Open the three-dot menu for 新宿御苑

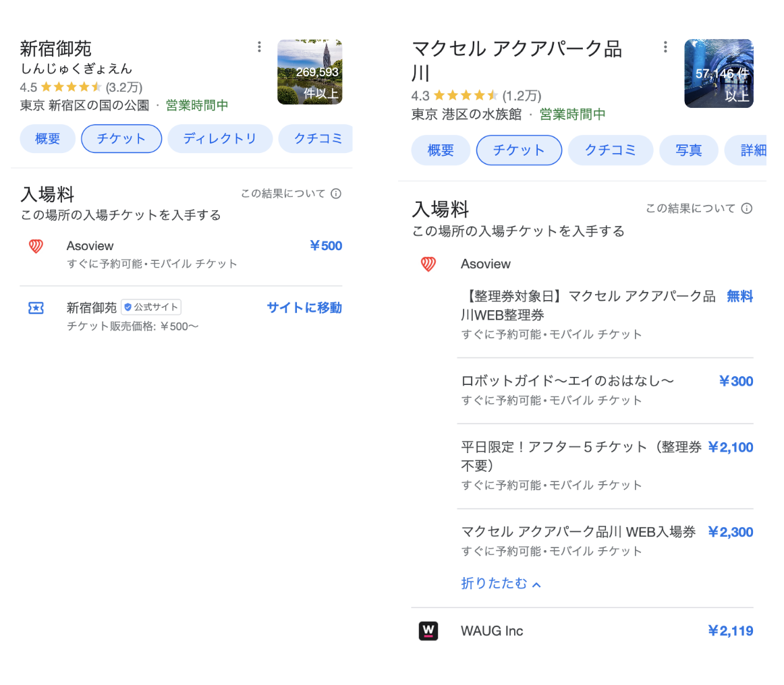[259, 47]
